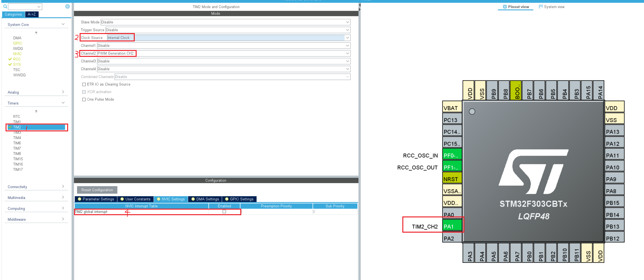644x280 pixels.
Task: Switch to the Parameter Settings tab
Action: (96, 199)
